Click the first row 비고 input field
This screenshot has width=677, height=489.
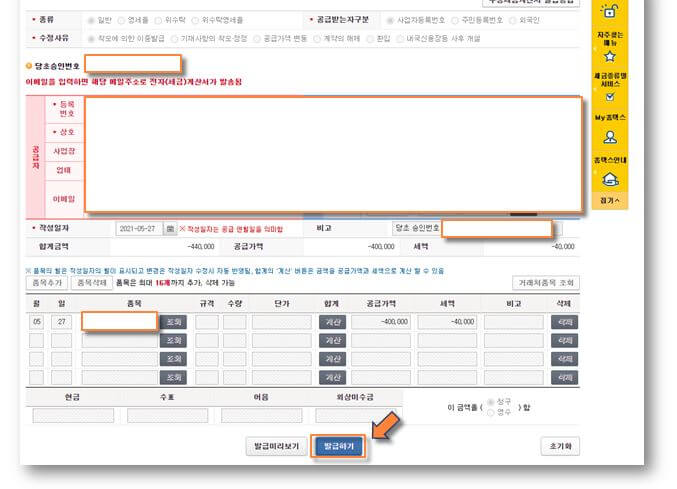pyautogui.click(x=513, y=322)
